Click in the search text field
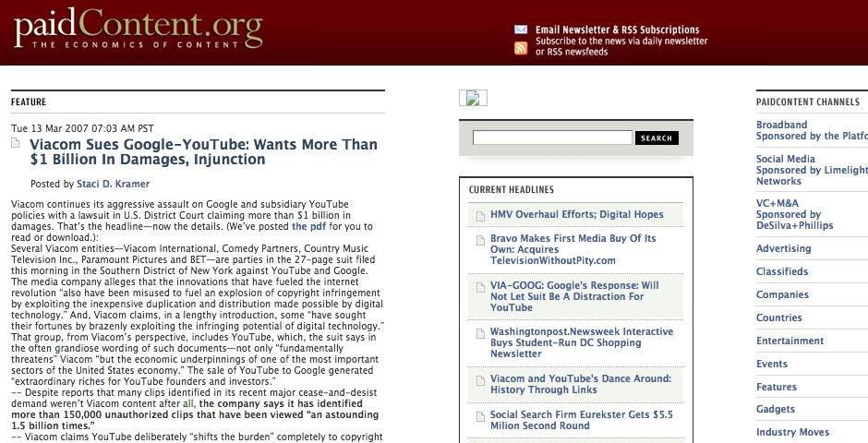 pos(552,138)
